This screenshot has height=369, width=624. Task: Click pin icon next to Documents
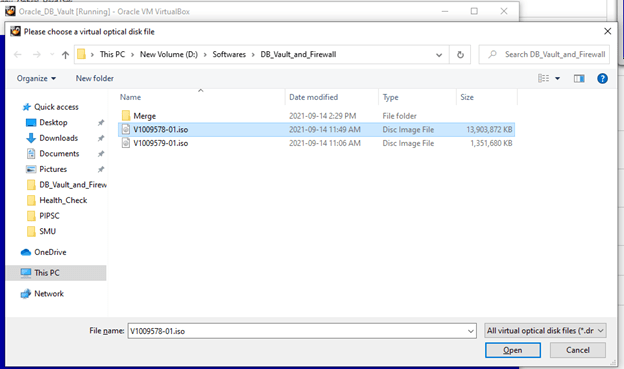[x=101, y=154]
